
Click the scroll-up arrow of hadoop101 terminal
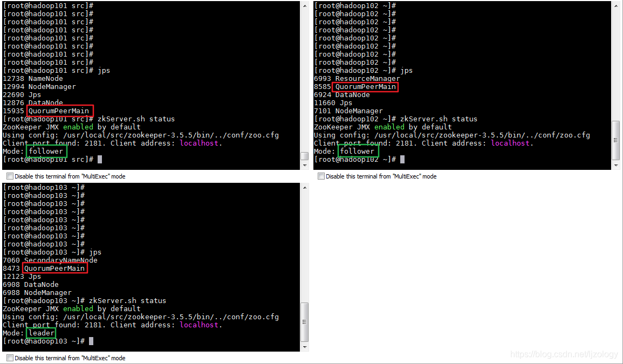(305, 6)
